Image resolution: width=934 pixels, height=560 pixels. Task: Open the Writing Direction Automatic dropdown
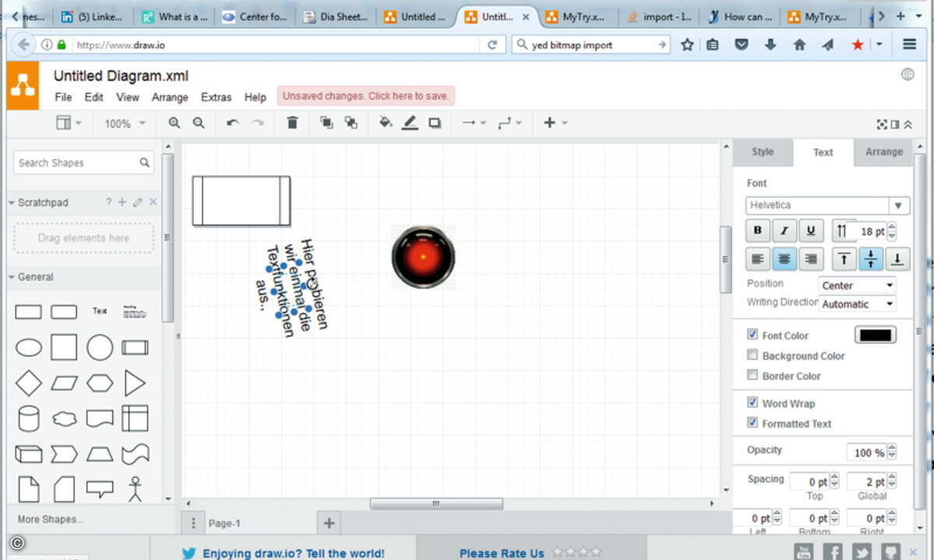click(857, 304)
